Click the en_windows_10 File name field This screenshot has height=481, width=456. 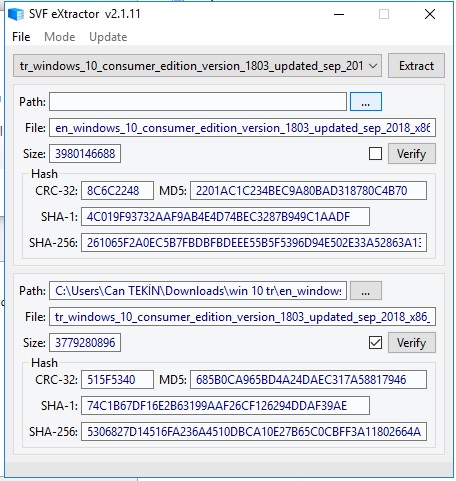(x=242, y=128)
